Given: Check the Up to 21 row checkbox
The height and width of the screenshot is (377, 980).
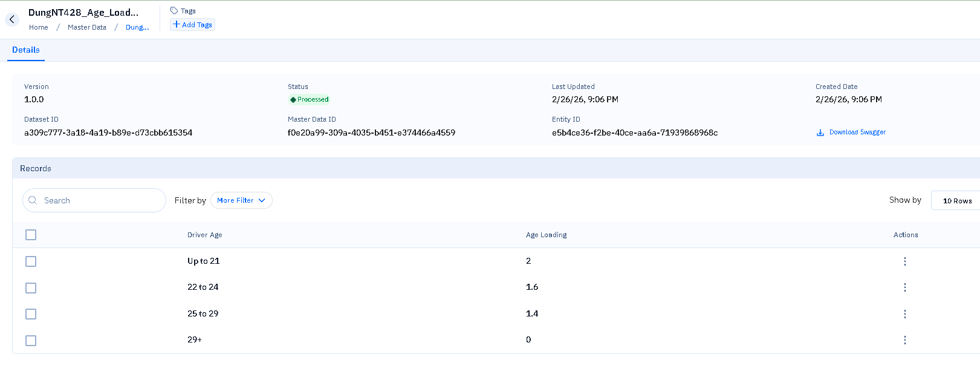Looking at the screenshot, I should click(x=31, y=261).
